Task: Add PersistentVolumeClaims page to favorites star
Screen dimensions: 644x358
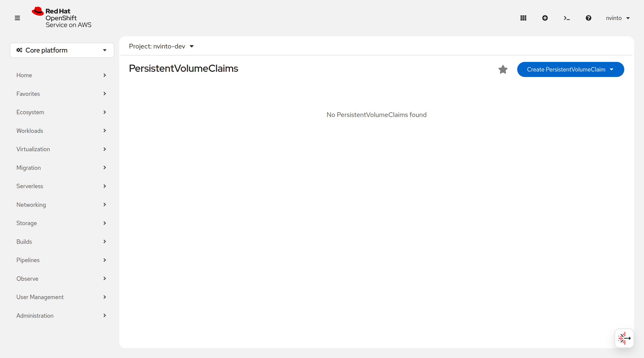Action: 503,70
